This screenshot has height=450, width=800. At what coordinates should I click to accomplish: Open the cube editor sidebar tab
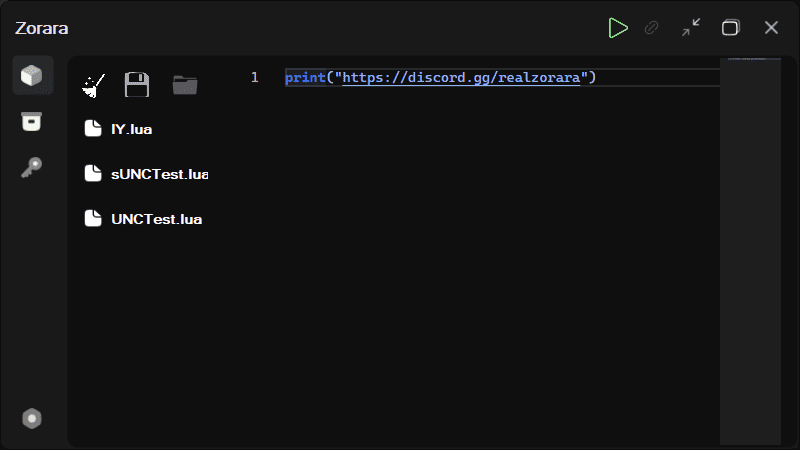pos(32,76)
